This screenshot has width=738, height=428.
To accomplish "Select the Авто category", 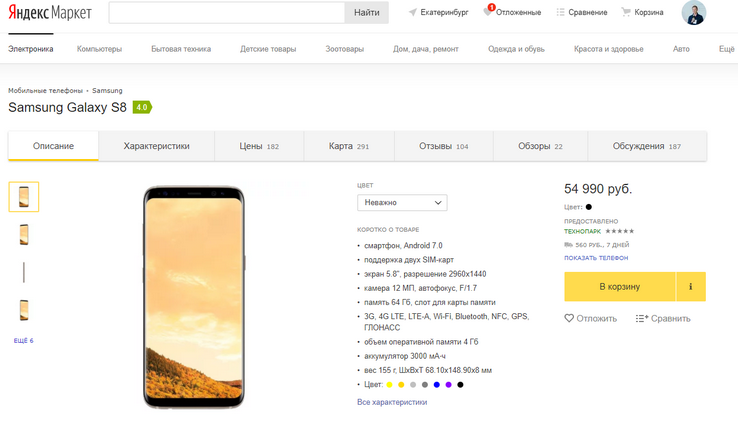I will click(681, 49).
